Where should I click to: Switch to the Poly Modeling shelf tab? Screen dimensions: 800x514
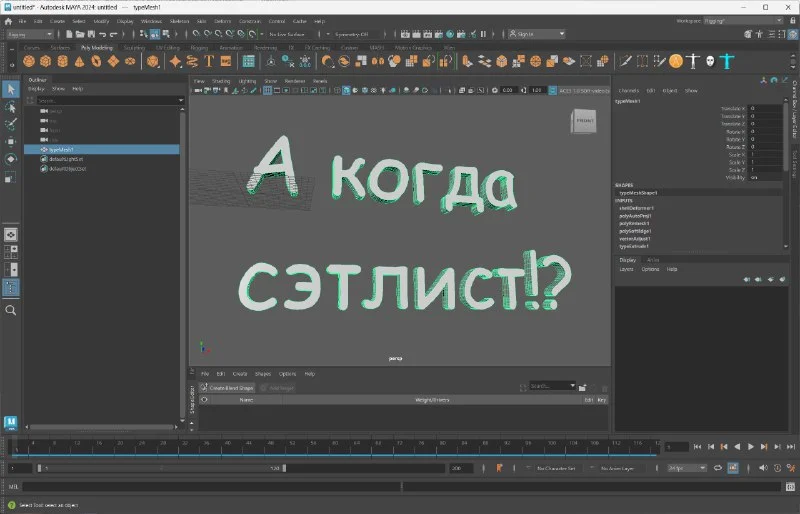pyautogui.click(x=96, y=47)
